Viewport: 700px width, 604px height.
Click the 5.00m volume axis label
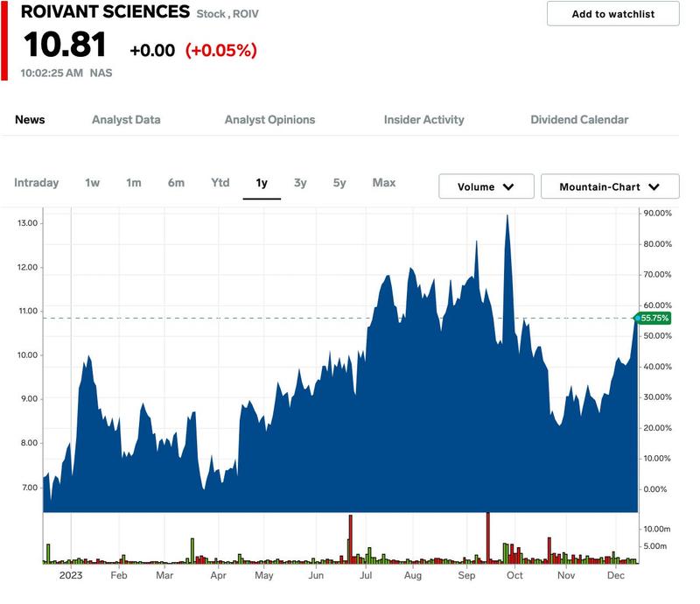tap(654, 546)
